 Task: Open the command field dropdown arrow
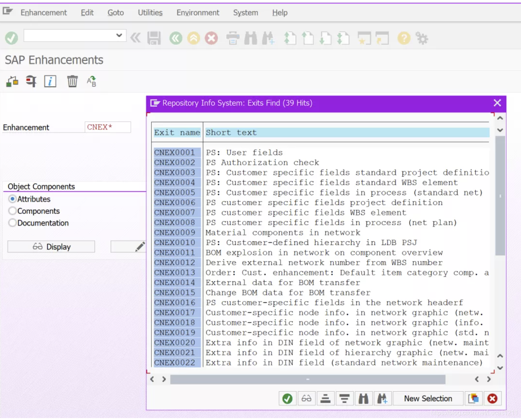(x=119, y=35)
